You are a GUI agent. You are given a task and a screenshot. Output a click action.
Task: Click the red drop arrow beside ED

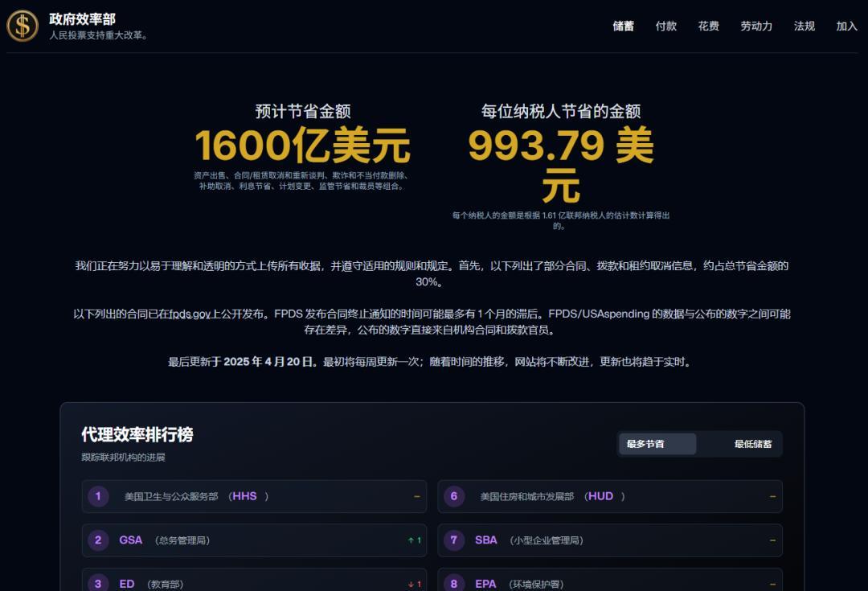point(411,584)
